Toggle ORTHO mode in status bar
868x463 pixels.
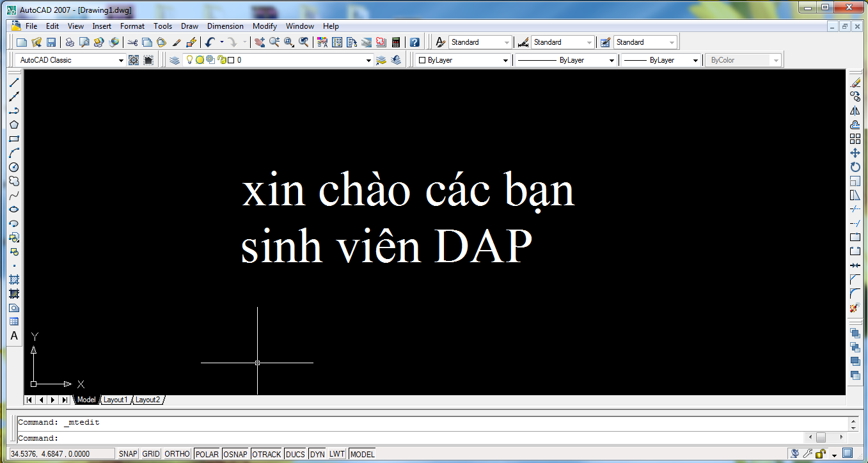[177, 454]
